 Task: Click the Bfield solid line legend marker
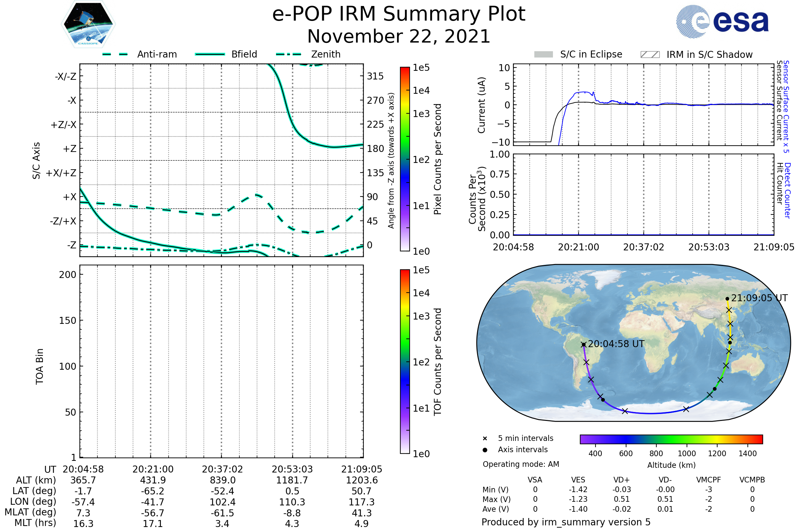tap(210, 54)
